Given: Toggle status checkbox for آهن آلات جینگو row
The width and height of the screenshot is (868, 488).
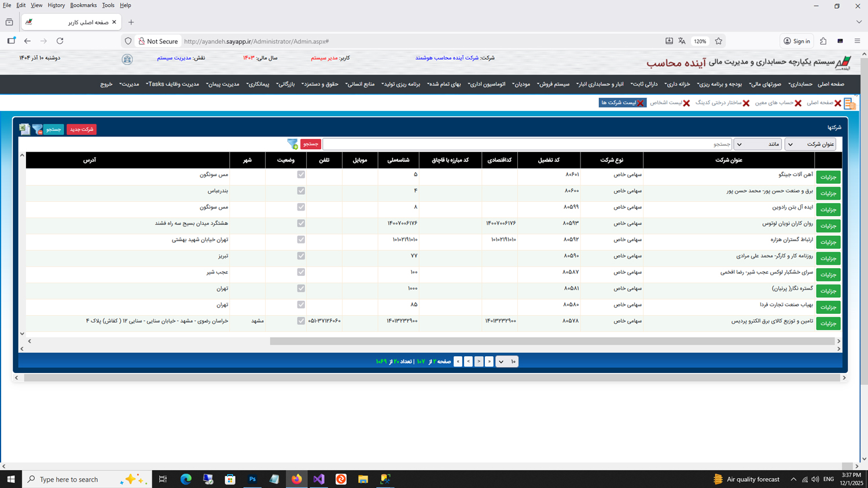Looking at the screenshot, I should (301, 175).
